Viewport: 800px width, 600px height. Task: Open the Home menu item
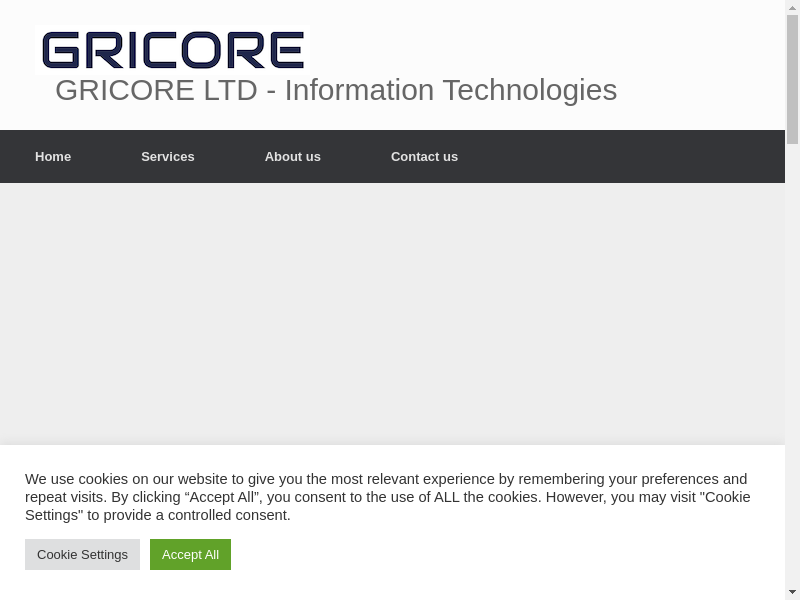click(x=53, y=156)
